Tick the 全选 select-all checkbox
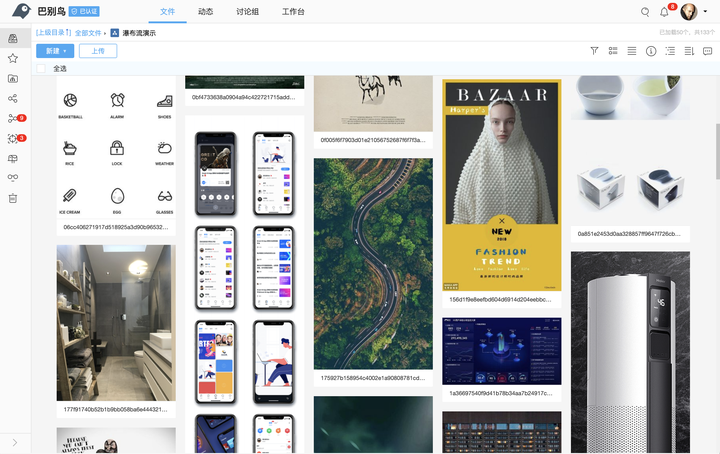Screen dimensions: 720x454 pos(41,68)
